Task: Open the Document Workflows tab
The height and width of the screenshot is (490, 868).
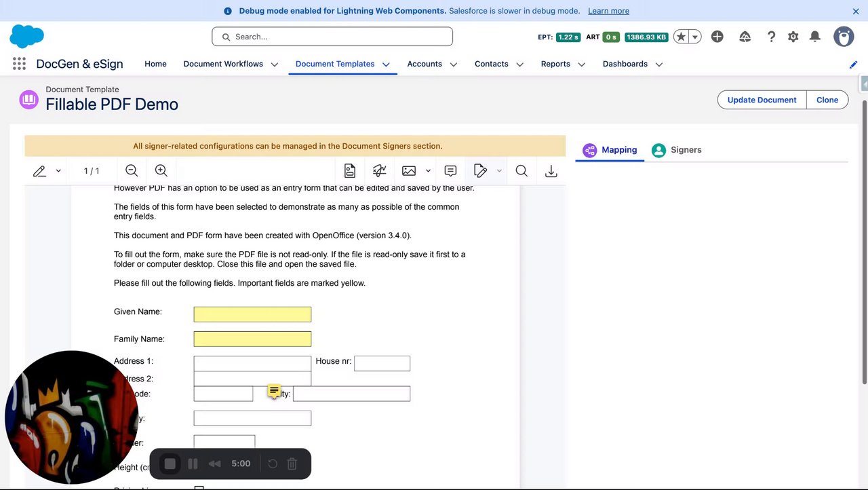Action: (223, 64)
